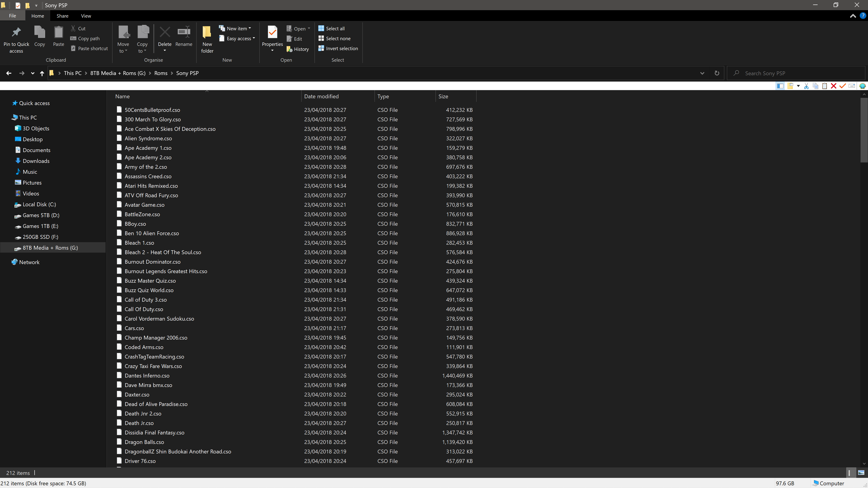Click the red X delete toolbar icon

tap(833, 86)
